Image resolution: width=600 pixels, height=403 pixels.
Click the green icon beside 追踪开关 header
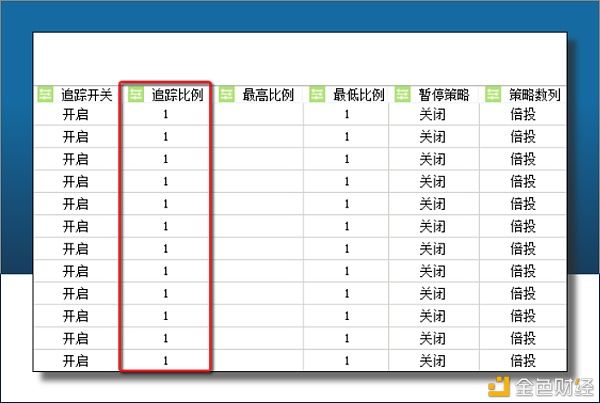click(x=45, y=95)
